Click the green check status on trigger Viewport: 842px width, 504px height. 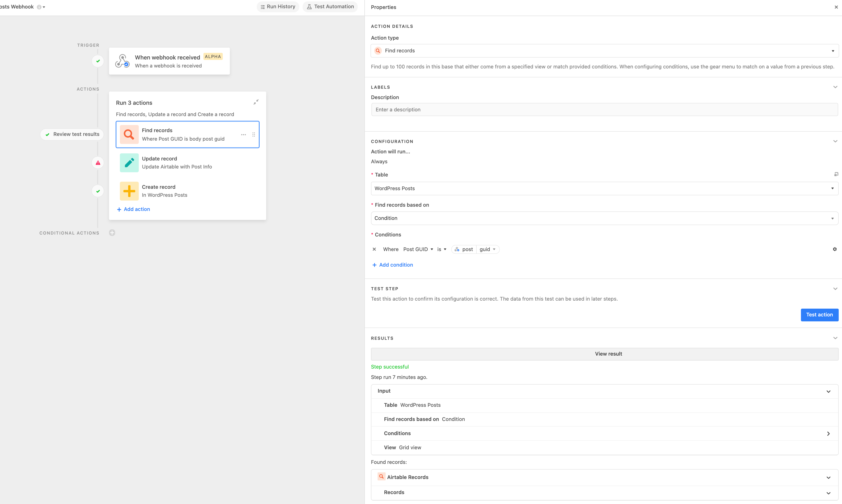[x=98, y=61]
